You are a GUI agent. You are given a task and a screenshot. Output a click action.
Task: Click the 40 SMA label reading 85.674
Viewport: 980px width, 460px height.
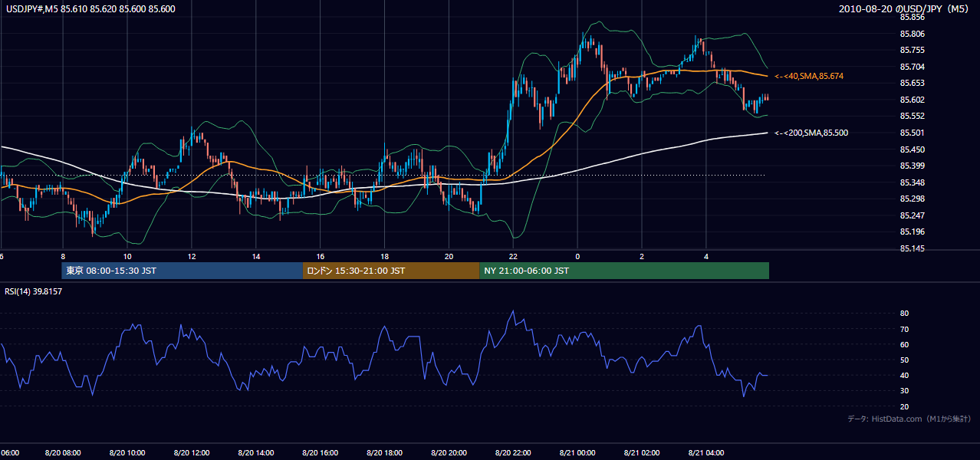[809, 76]
